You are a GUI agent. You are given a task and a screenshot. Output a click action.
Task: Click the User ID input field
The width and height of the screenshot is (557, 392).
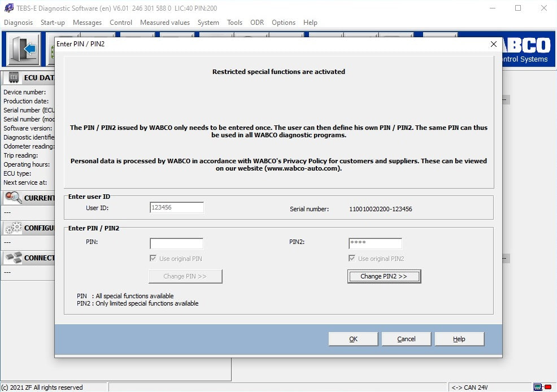click(x=177, y=207)
